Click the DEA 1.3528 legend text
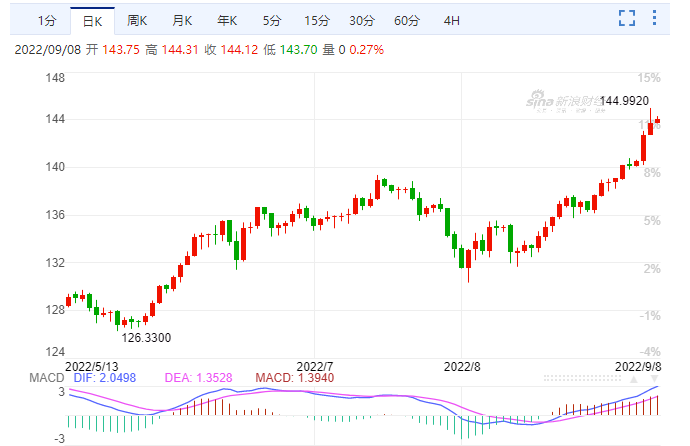The height and width of the screenshot is (446, 690). [192, 375]
